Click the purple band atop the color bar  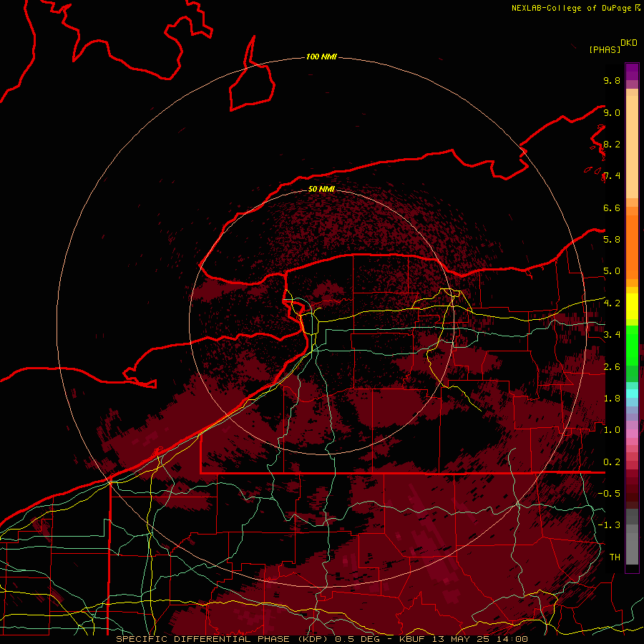click(632, 72)
